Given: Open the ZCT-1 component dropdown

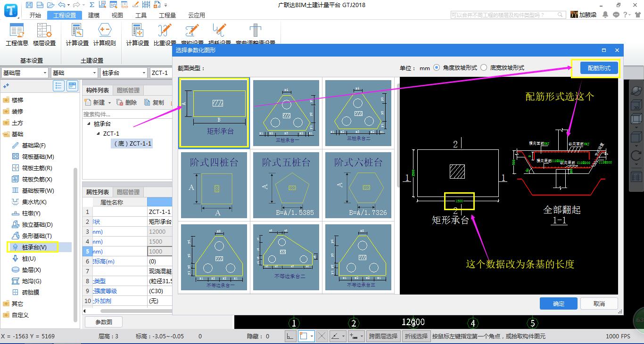Looking at the screenshot, I should (161, 73).
